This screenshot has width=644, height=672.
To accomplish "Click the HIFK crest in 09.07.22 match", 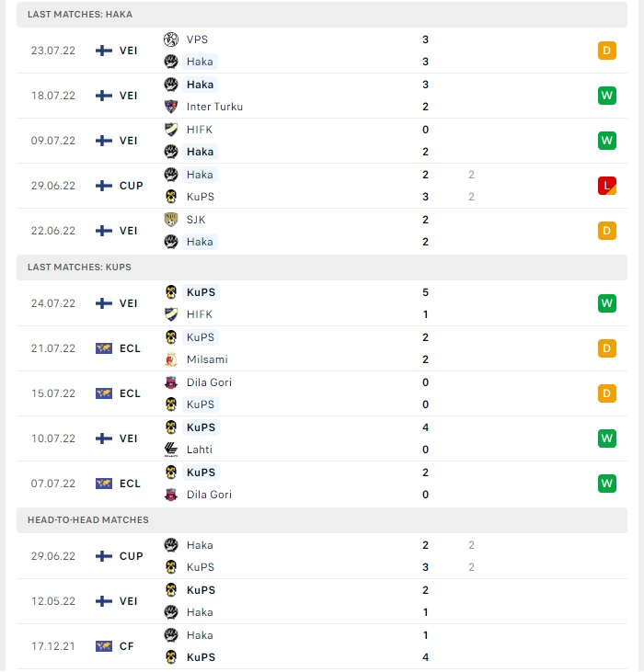I will coord(170,130).
